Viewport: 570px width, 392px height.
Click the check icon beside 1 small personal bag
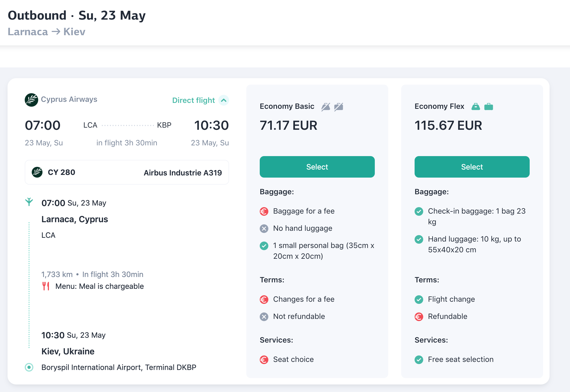point(264,246)
